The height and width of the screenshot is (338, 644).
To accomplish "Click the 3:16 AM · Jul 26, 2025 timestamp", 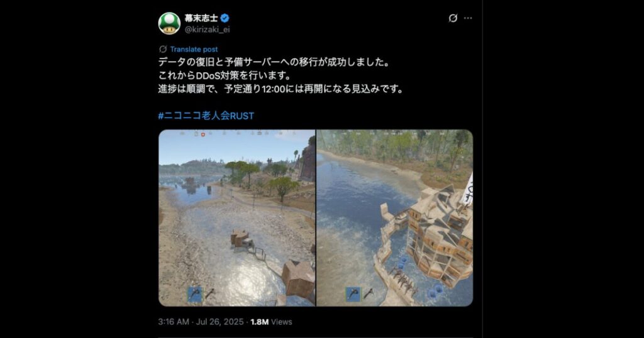I will point(201,322).
